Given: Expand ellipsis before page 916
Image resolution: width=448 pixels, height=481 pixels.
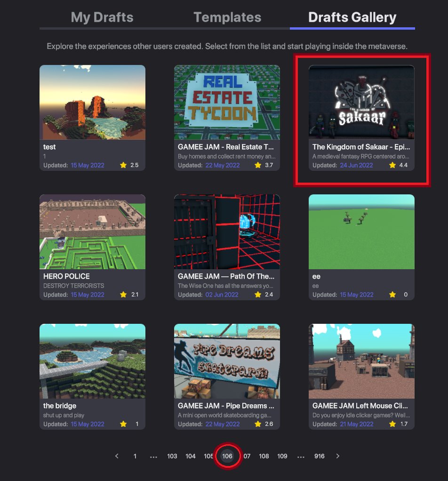Looking at the screenshot, I should [x=301, y=457].
